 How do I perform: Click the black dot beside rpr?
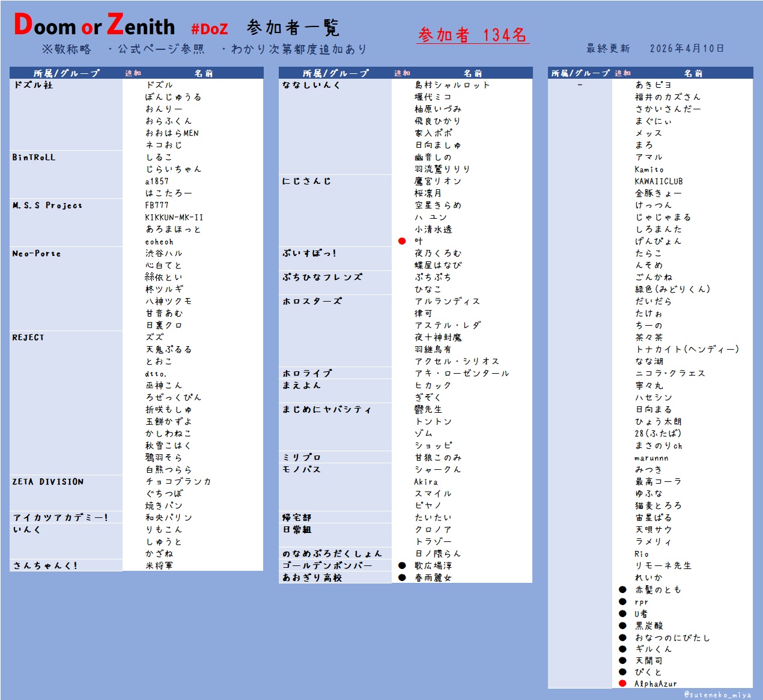[x=622, y=601]
